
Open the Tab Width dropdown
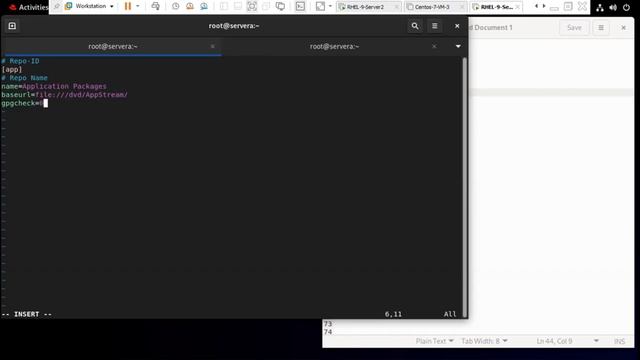coord(484,341)
